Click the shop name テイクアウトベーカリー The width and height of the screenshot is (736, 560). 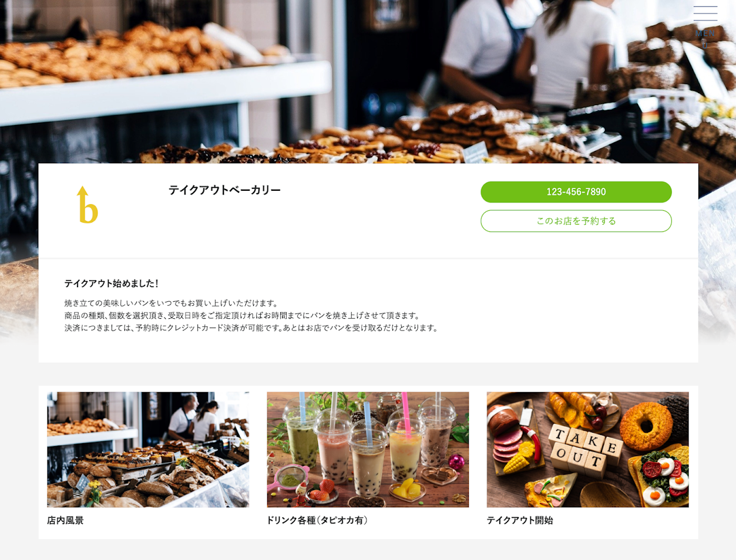click(224, 190)
